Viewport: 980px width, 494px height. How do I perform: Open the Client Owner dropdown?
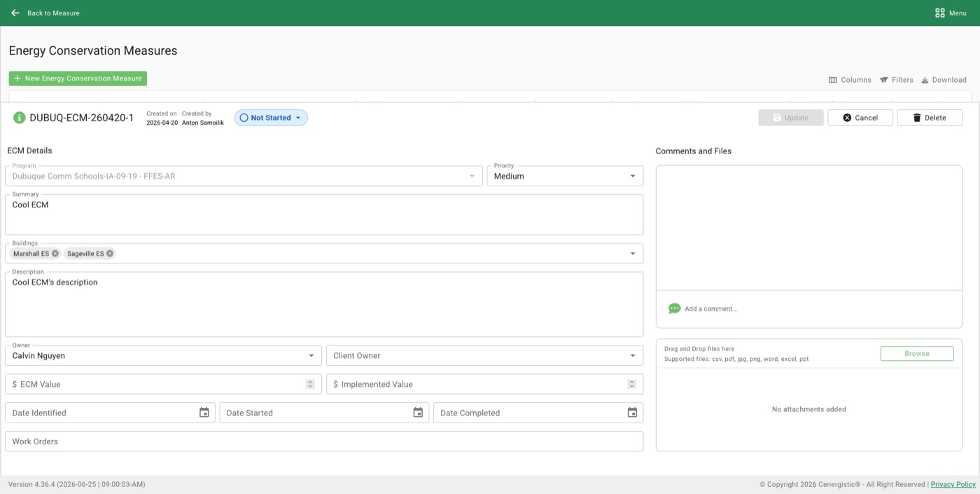(x=484, y=355)
